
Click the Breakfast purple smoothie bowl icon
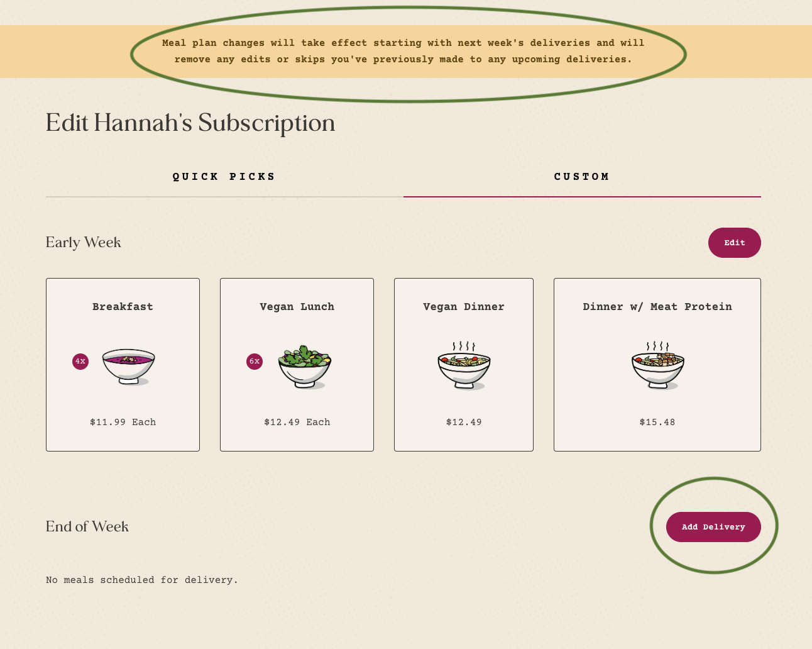(x=129, y=367)
